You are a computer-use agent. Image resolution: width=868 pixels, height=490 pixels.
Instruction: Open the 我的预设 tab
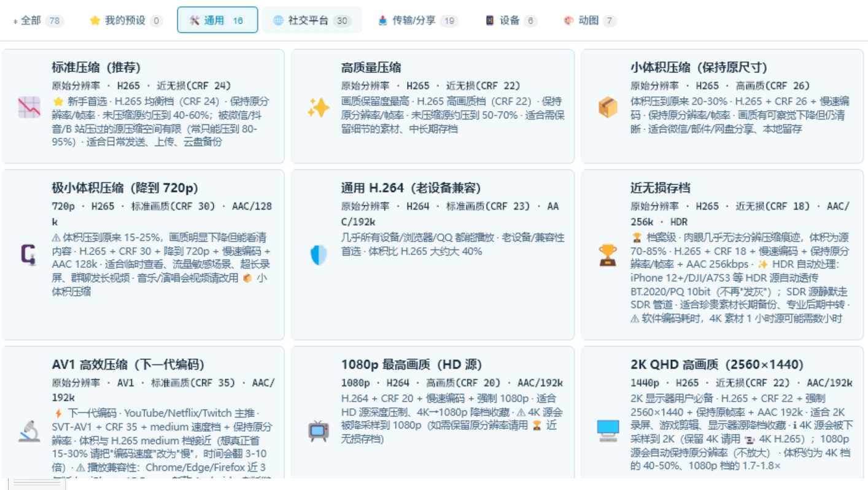tap(125, 20)
